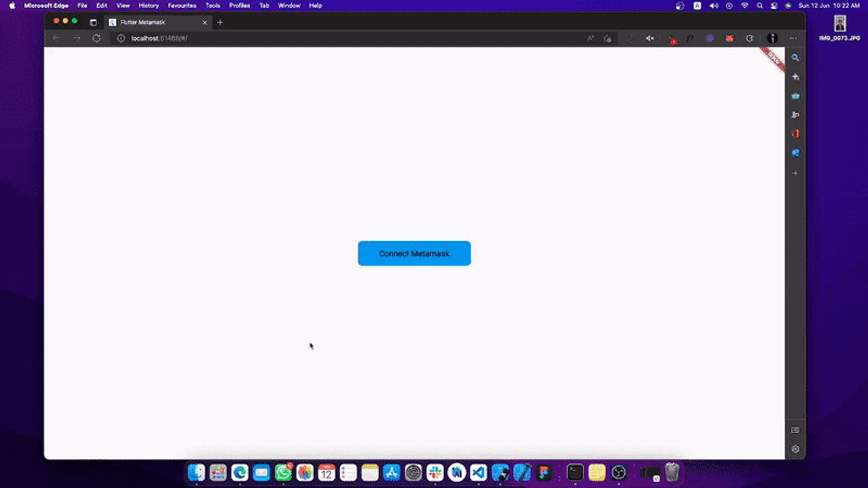Open a new tab with plus button
The width and height of the screenshot is (868, 488).
[x=220, y=22]
